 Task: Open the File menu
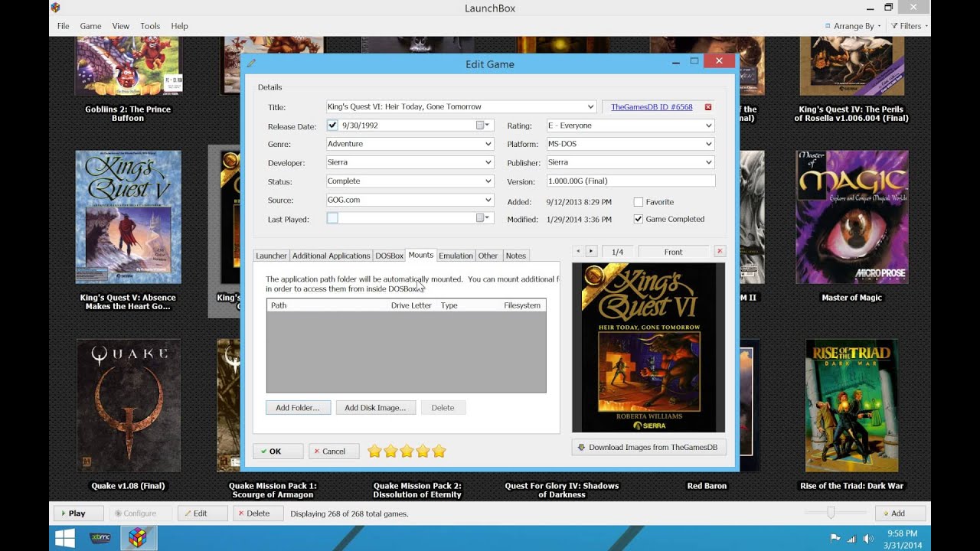(63, 26)
